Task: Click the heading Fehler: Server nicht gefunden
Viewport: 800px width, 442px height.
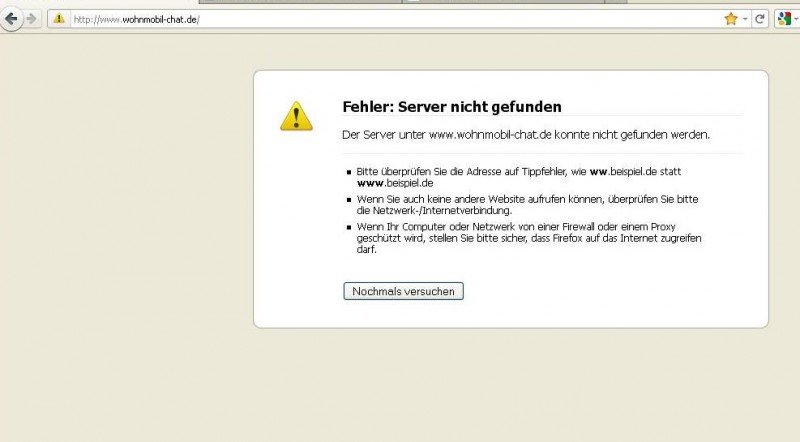Action: (x=451, y=107)
